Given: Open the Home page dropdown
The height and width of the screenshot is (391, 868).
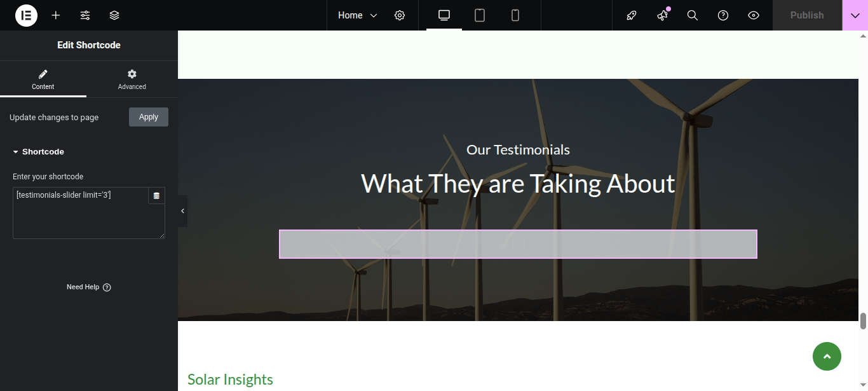Looking at the screenshot, I should point(357,15).
